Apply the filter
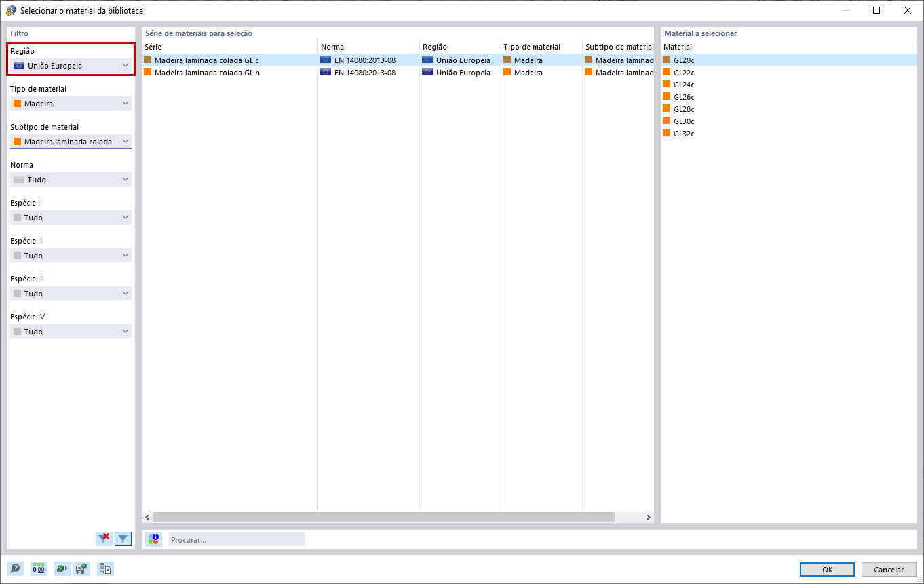 point(123,538)
